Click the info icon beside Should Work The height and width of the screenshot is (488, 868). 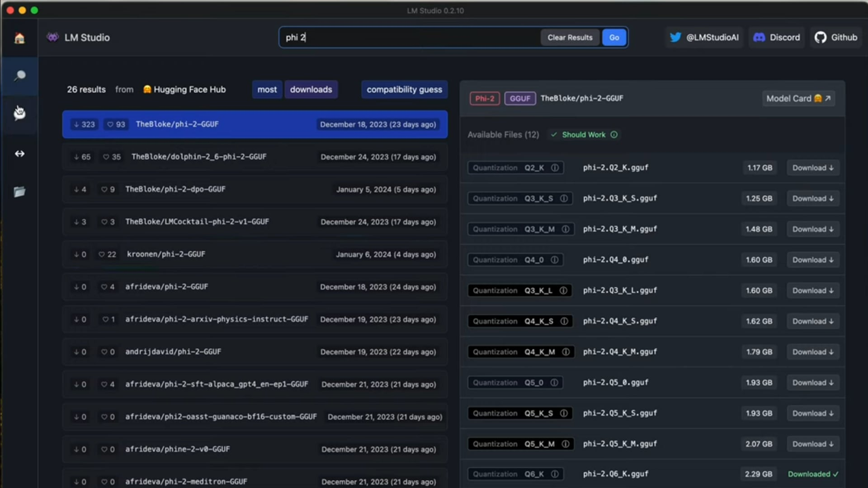coord(614,135)
